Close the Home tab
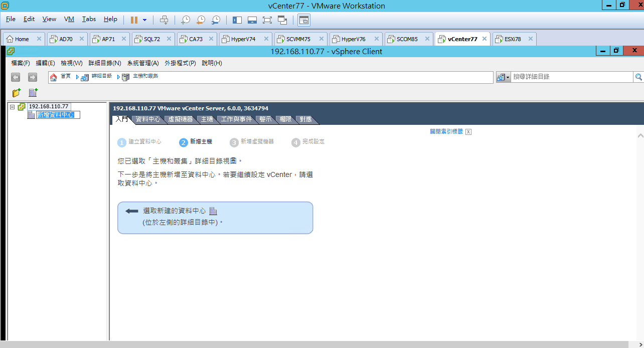This screenshot has width=644, height=348. point(39,39)
